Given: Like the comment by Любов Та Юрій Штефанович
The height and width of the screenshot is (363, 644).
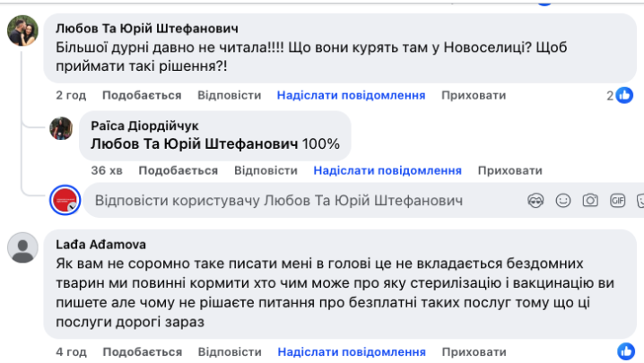Looking at the screenshot, I should click(x=142, y=95).
